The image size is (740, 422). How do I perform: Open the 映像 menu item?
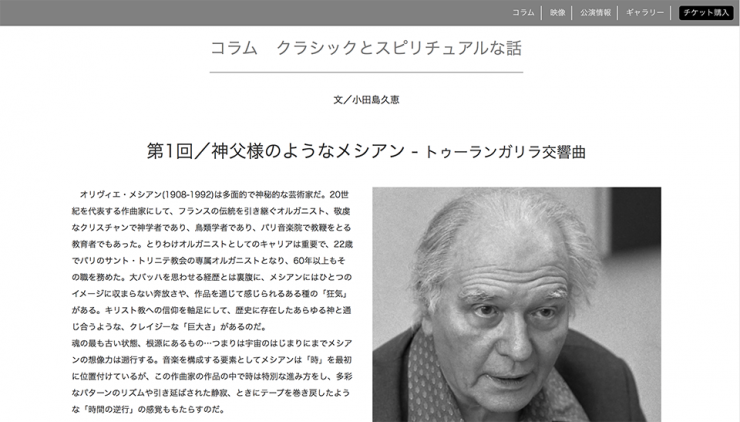pos(557,13)
